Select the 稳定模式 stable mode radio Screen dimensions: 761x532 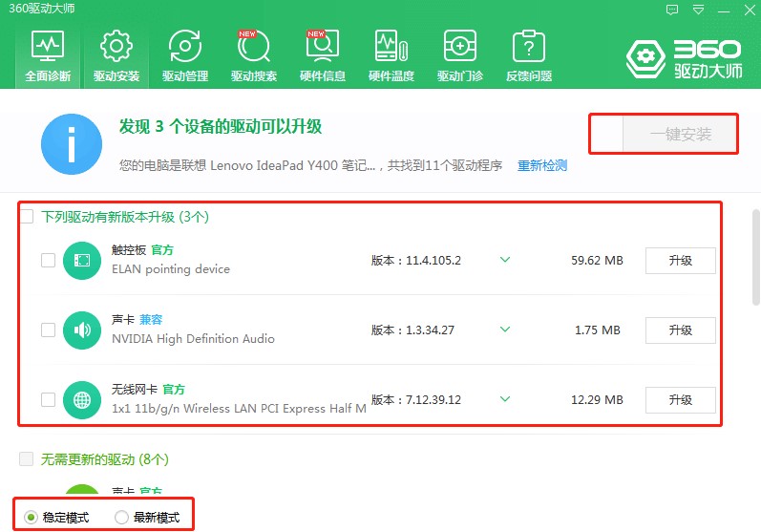coord(32,518)
